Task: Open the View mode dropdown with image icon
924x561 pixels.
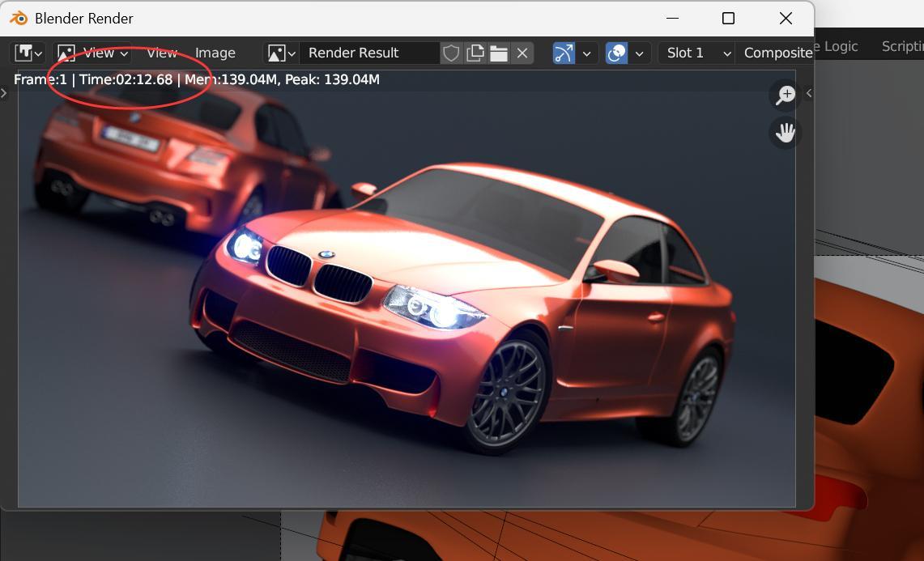Action: [x=92, y=53]
